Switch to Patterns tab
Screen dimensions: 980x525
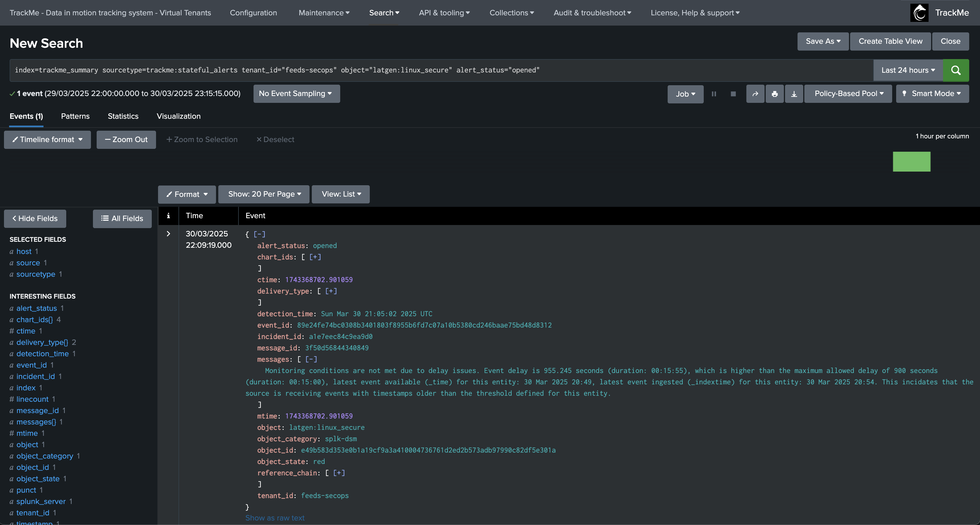tap(75, 116)
